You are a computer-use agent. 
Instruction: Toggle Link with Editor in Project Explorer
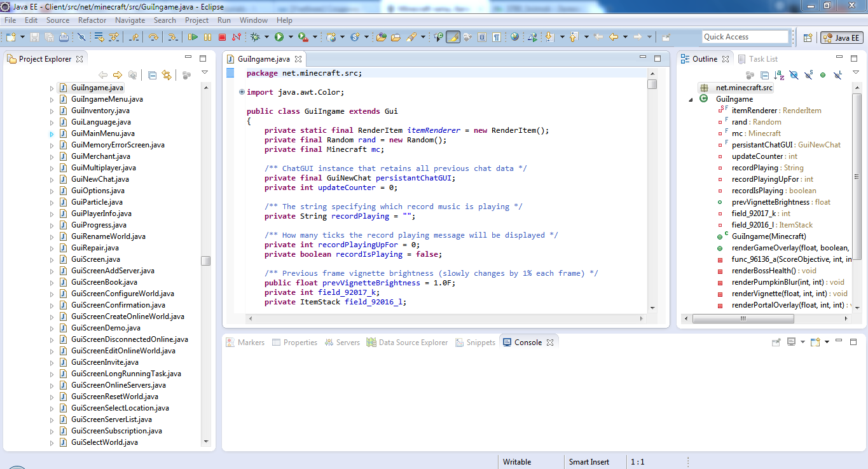[x=167, y=75]
